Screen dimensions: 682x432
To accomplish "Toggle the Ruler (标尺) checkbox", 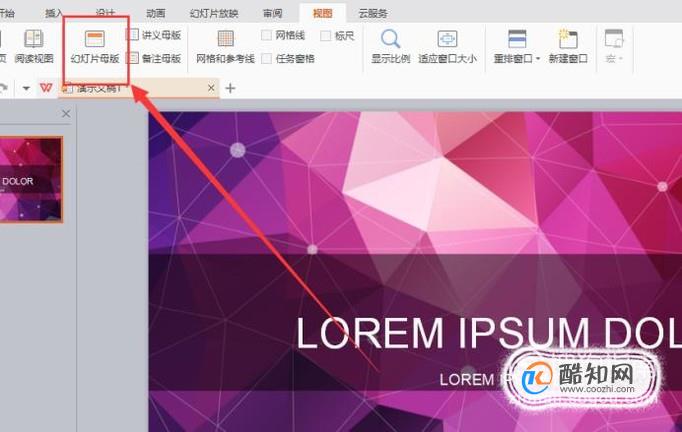I will click(x=325, y=36).
